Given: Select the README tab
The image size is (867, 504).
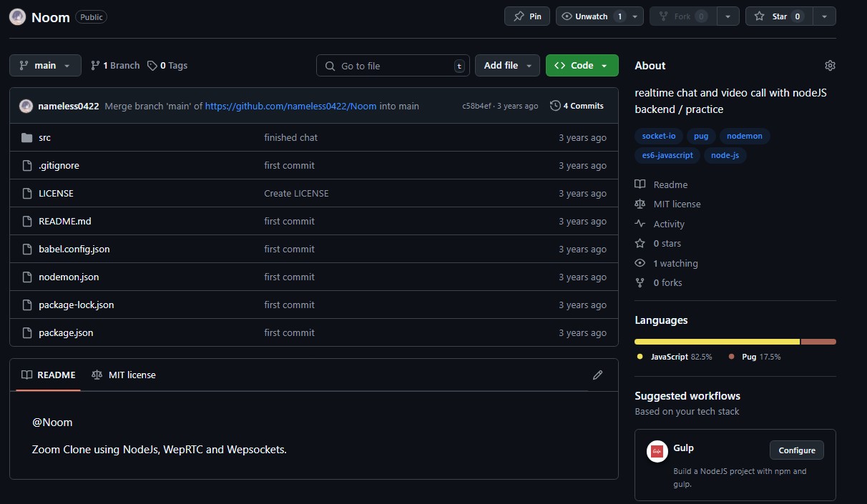Looking at the screenshot, I should (49, 375).
